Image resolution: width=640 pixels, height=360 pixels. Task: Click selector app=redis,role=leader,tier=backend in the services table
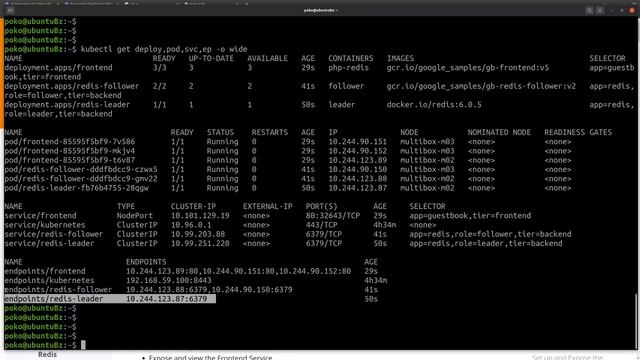click(x=486, y=243)
